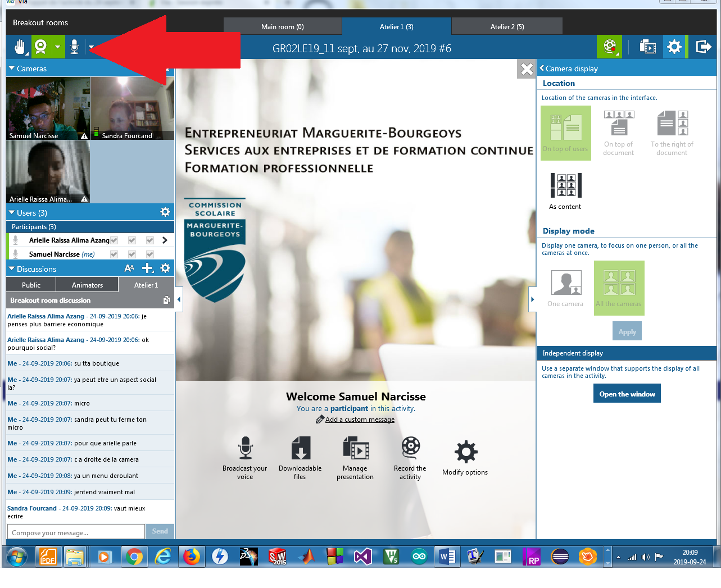Switch to Atelier 2 (5) tab
This screenshot has height=588, width=721.
[507, 26]
